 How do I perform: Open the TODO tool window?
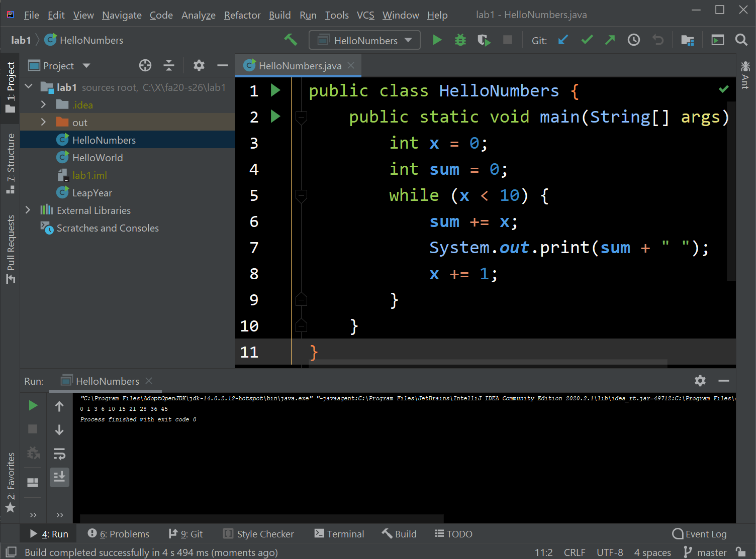453,533
